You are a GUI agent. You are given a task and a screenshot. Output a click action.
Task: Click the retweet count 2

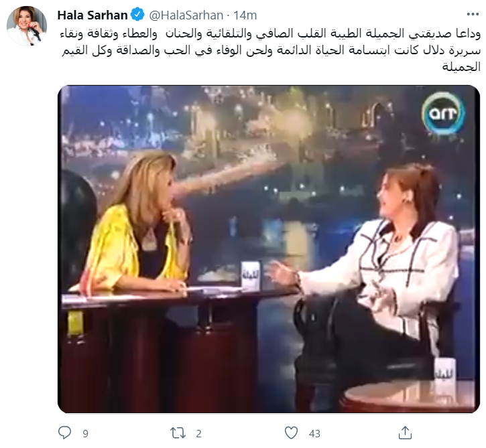[198, 433]
